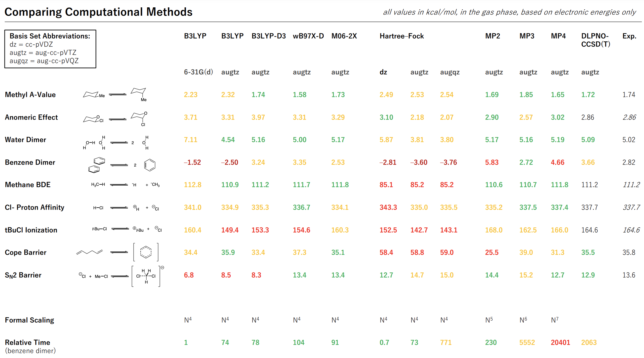Click the Formal Scaling row label

pos(29,320)
